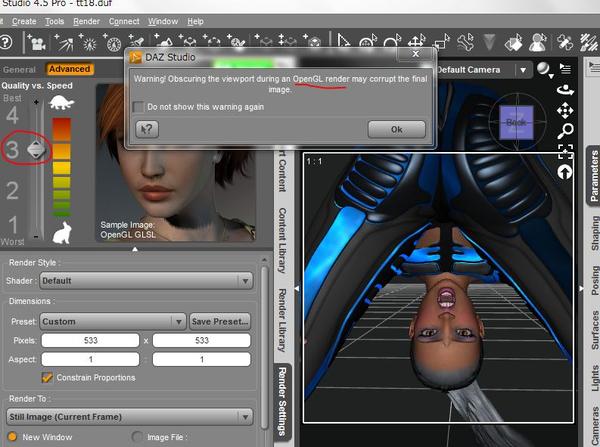This screenshot has height=447, width=600.
Task: Open the draw style sphere icon
Action: [545, 69]
